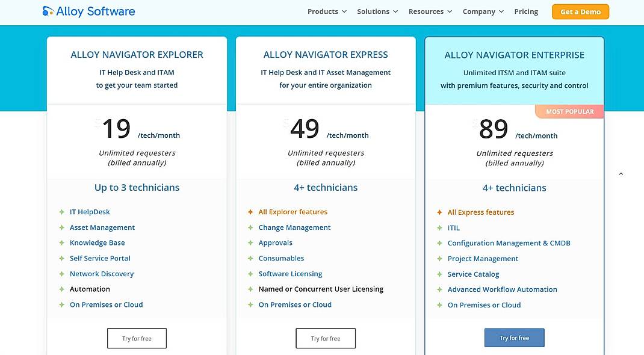This screenshot has height=355, width=644.
Task: Go to the Pricing page
Action: point(526,11)
